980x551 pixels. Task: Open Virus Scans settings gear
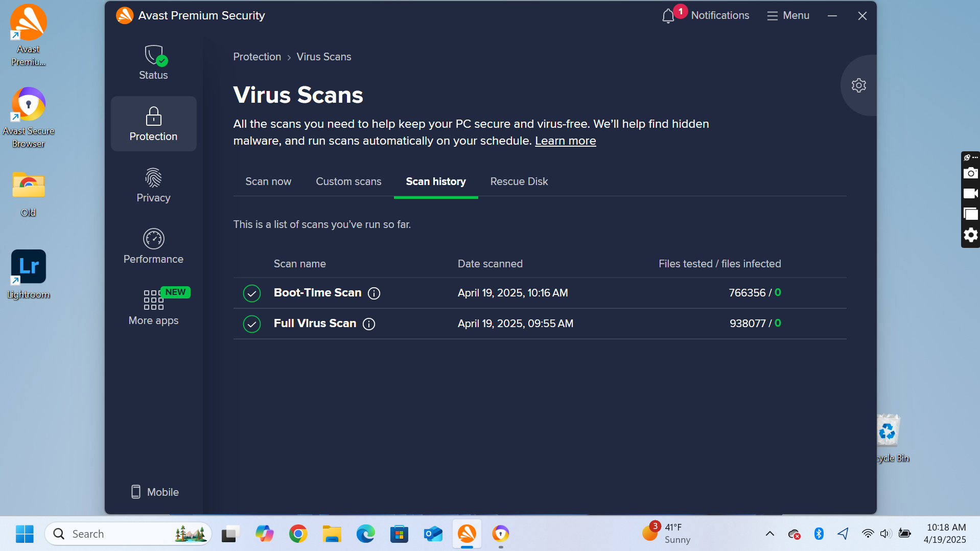[x=858, y=85]
